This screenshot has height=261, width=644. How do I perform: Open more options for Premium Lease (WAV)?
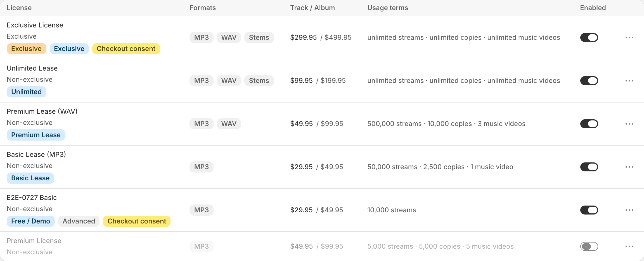629,124
